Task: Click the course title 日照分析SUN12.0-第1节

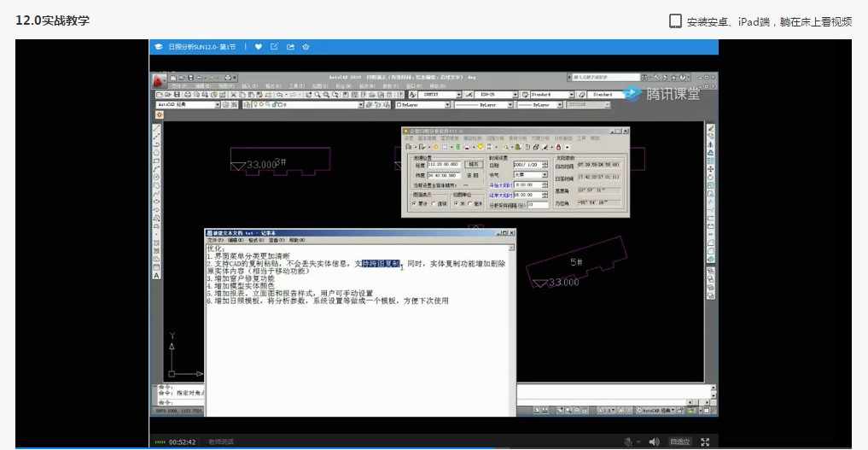Action: 201,47
